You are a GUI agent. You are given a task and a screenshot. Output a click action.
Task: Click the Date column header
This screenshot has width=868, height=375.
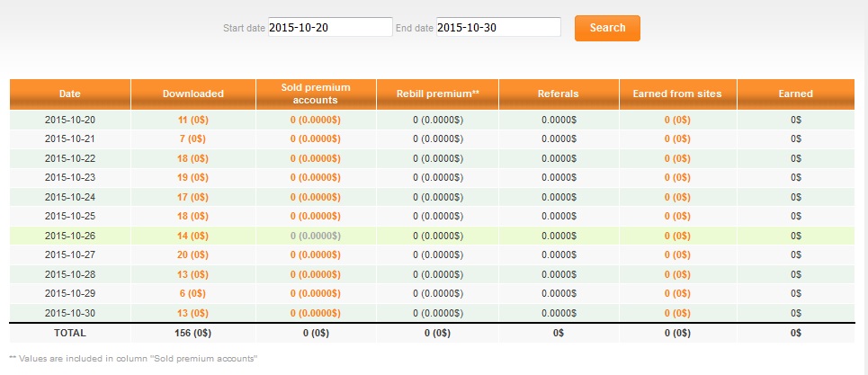click(70, 94)
